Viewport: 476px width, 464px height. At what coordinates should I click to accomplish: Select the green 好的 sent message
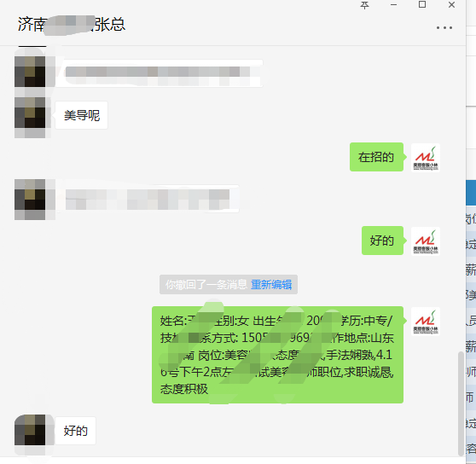point(382,241)
